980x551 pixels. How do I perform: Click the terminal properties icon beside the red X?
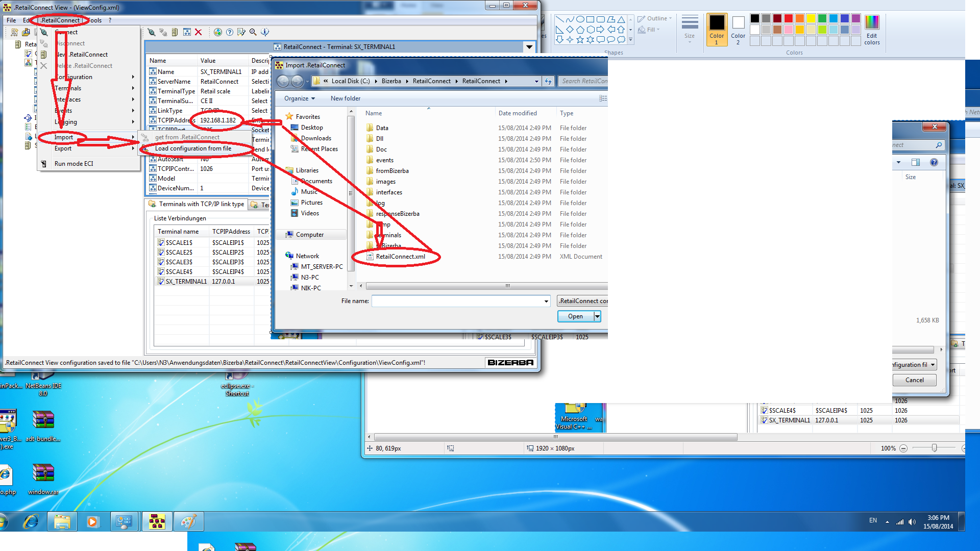(187, 32)
